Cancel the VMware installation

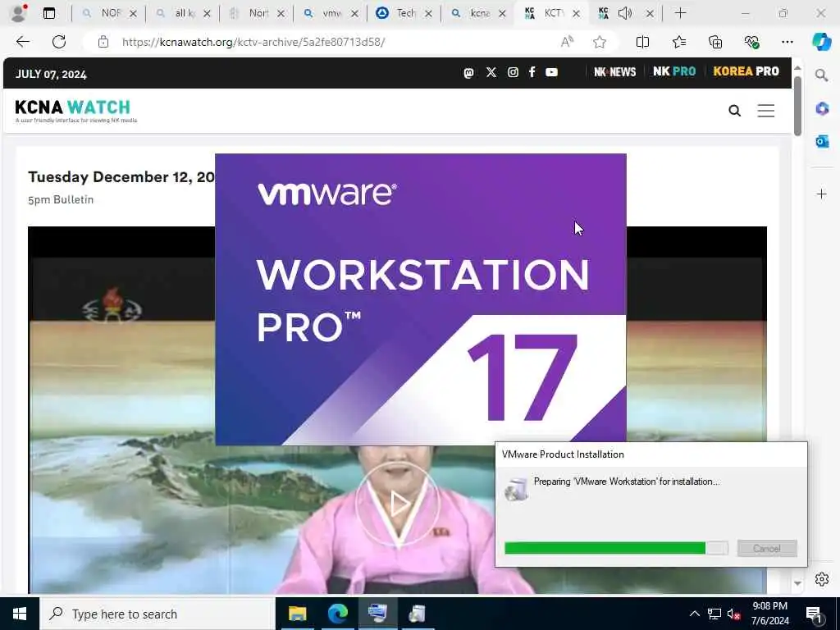pyautogui.click(x=767, y=548)
